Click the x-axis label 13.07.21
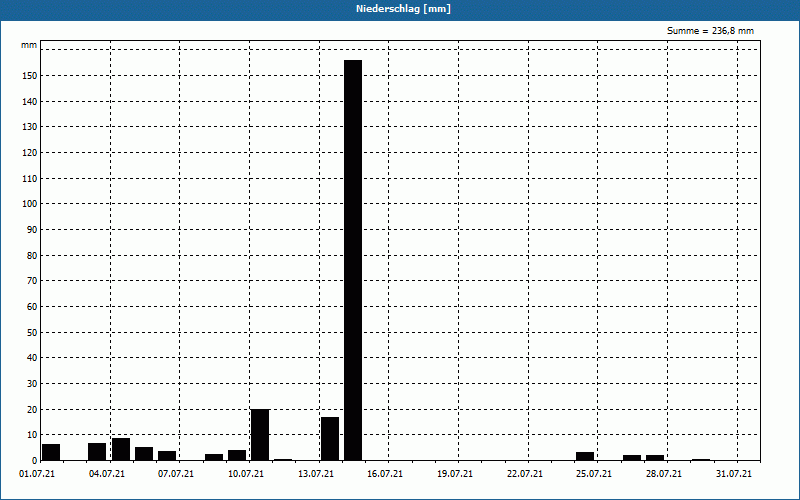 (x=316, y=474)
